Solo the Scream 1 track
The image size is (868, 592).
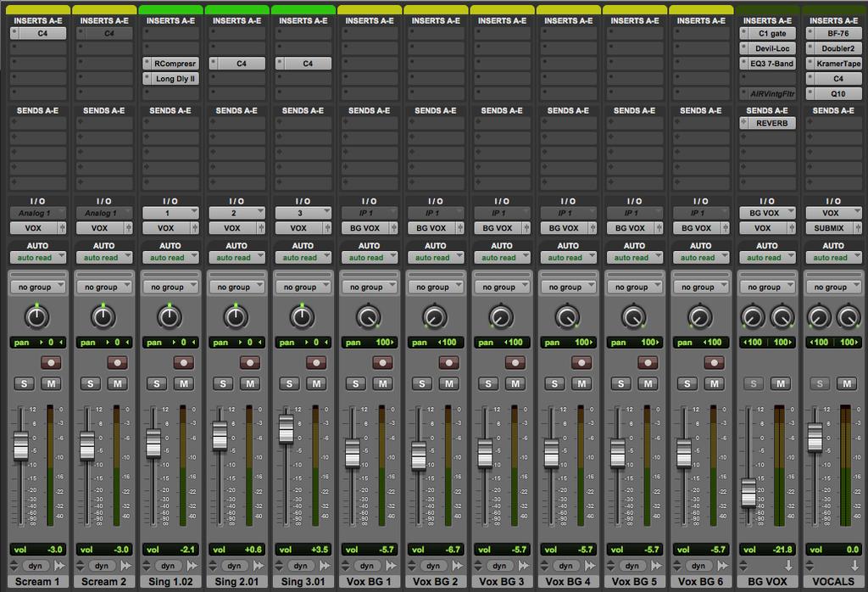coord(24,383)
